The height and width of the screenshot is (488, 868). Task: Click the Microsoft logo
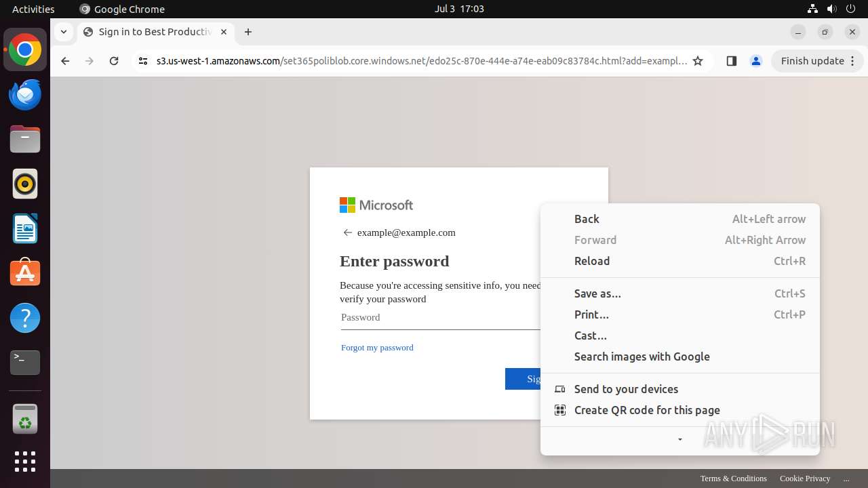(x=376, y=205)
